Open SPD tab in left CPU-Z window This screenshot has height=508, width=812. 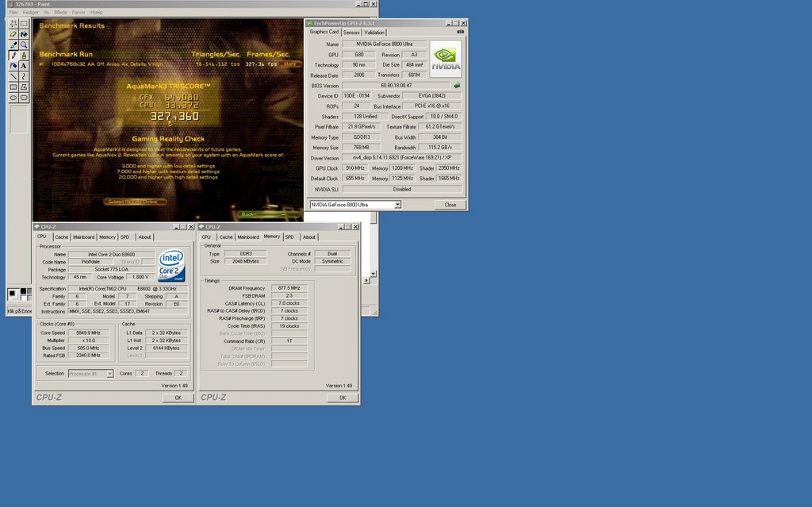click(x=124, y=237)
